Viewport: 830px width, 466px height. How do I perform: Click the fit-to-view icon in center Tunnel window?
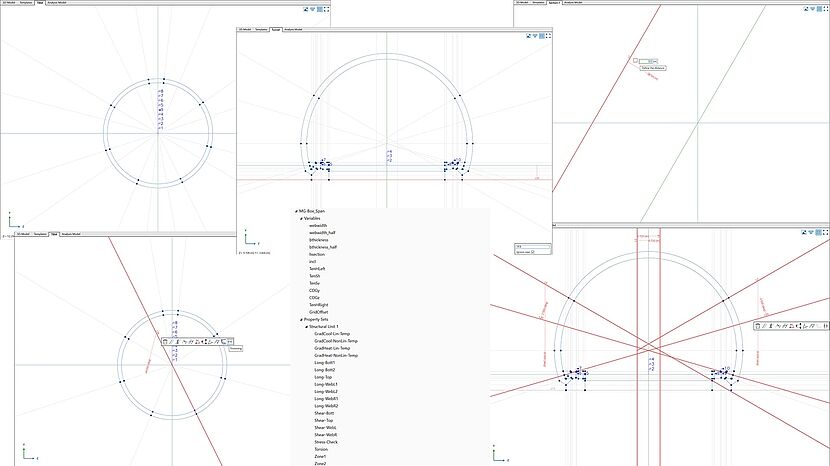(x=529, y=36)
